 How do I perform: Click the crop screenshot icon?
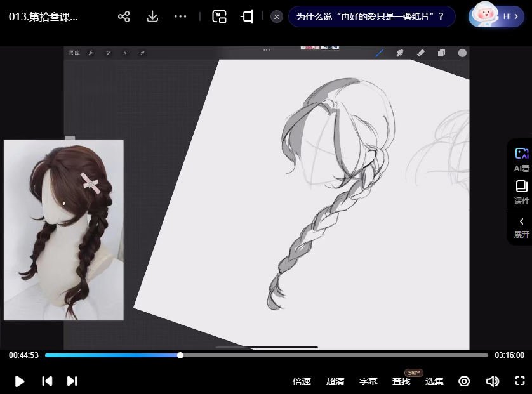pos(247,16)
